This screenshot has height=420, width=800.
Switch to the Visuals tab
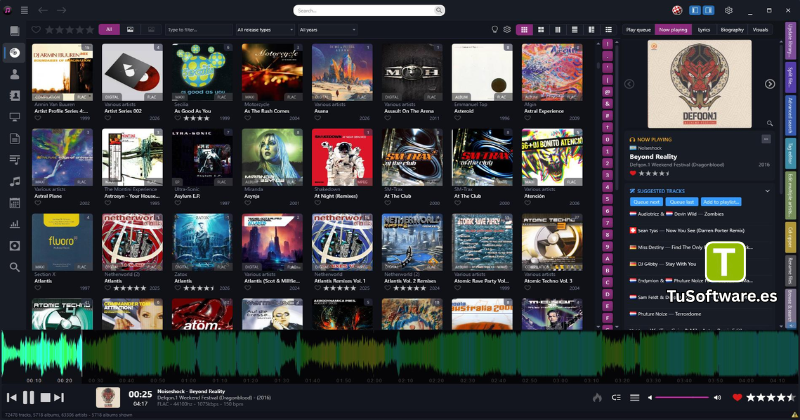[x=760, y=30]
